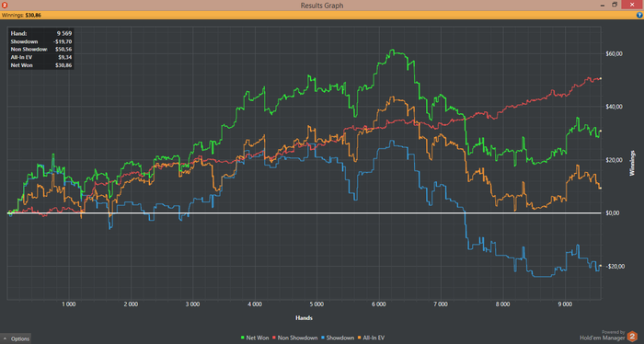
Task: Close the Results Graph window
Action: [632, 5]
